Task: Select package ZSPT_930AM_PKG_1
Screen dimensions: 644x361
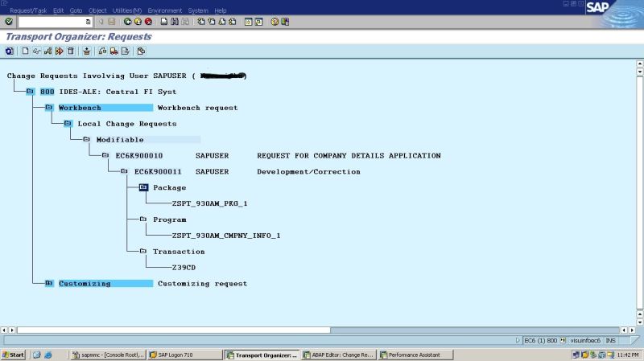Action: [x=209, y=203]
